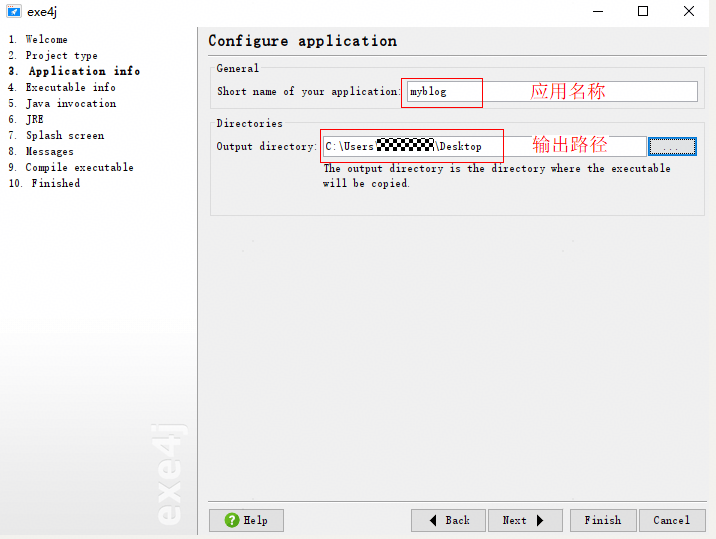Viewport: 716px width, 539px height.
Task: Click the Configure application heading
Action: pyautogui.click(x=302, y=41)
